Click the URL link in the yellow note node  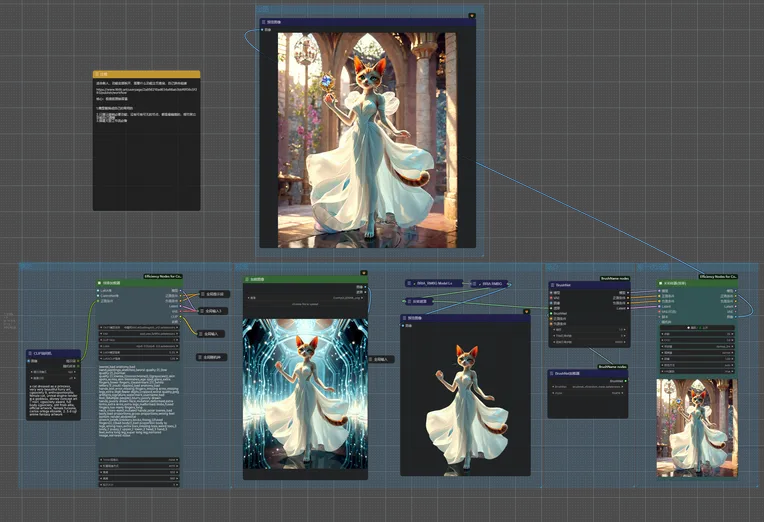point(147,91)
